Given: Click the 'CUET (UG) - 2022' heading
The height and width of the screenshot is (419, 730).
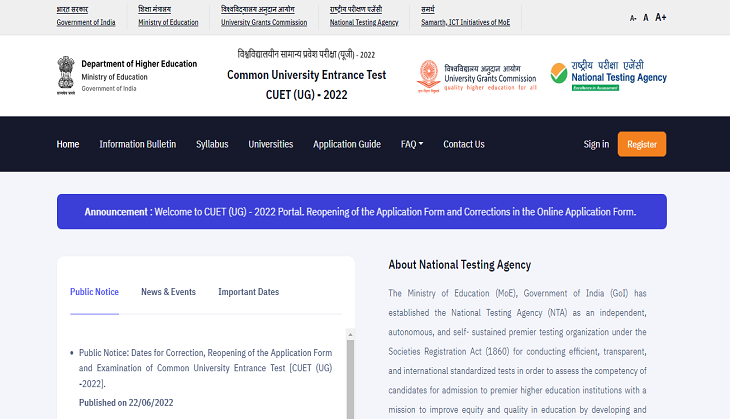Looking at the screenshot, I should (306, 95).
